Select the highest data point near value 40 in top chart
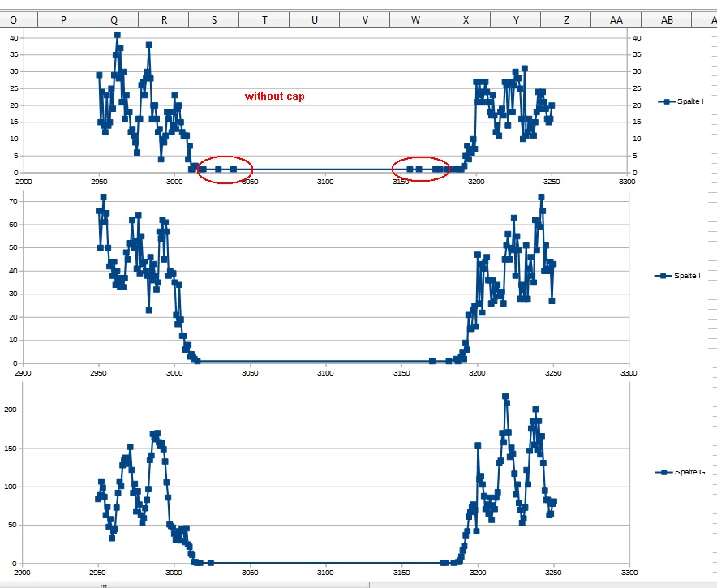717x588 pixels. 116,35
